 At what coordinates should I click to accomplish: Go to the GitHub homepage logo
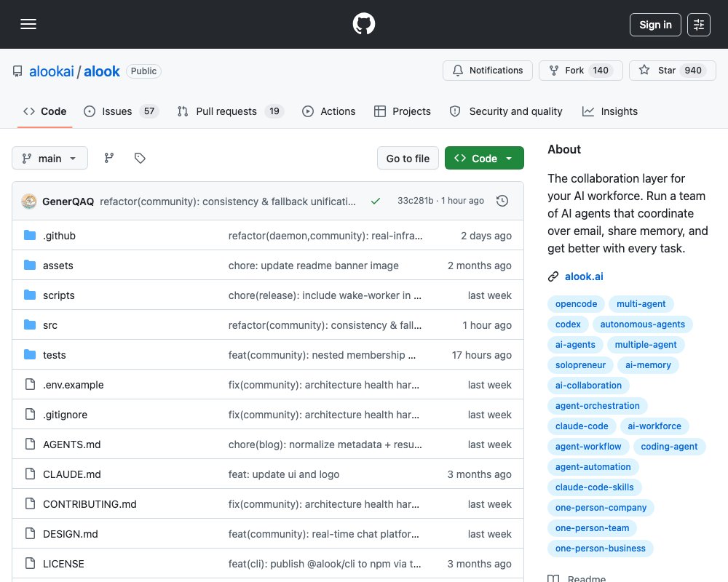coord(363,24)
